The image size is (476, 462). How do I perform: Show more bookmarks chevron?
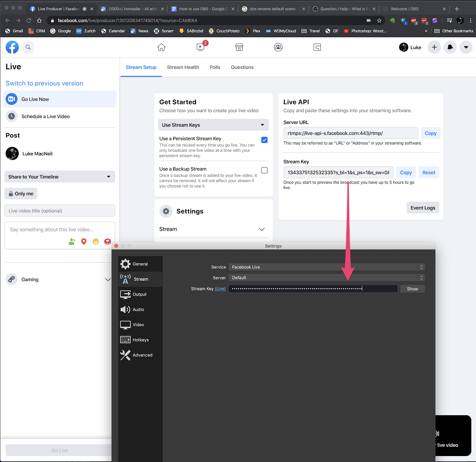point(426,31)
